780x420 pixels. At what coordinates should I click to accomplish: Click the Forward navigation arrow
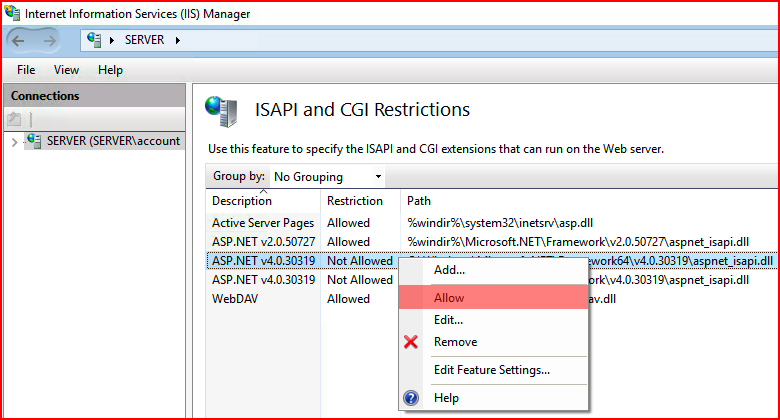coord(49,41)
